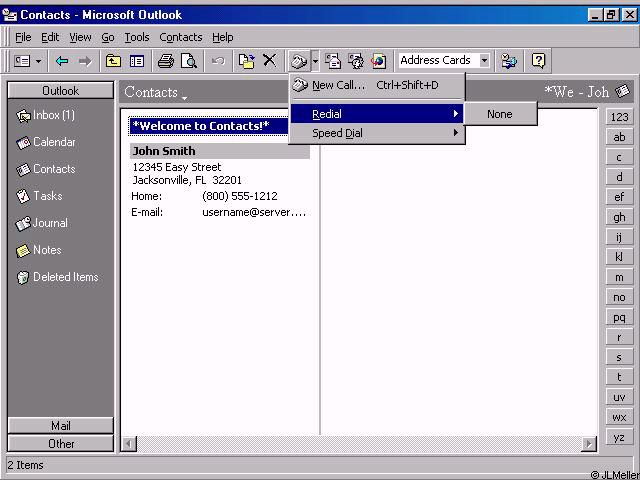
Task: Open the View menu
Action: point(80,38)
